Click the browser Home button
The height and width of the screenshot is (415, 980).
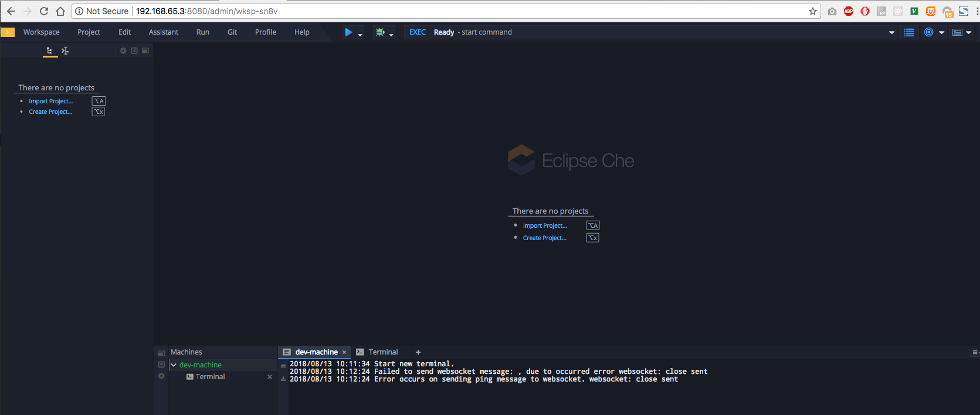[60, 11]
